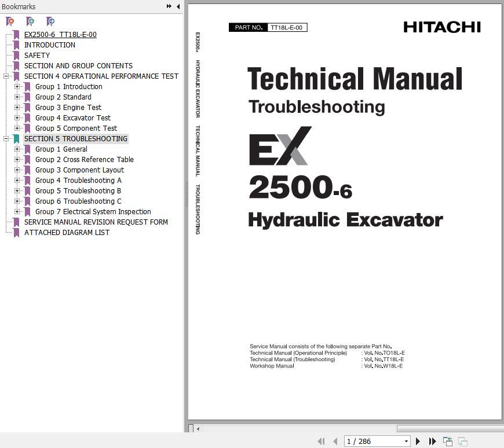Click the page number input field

coord(372,441)
